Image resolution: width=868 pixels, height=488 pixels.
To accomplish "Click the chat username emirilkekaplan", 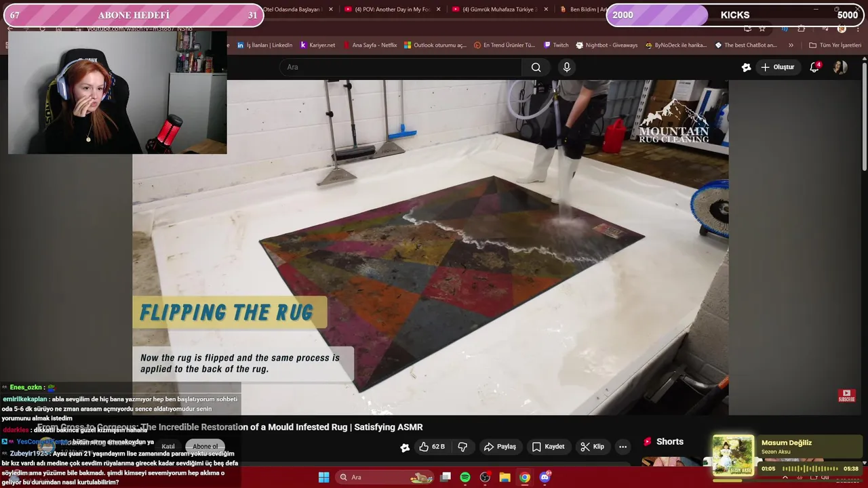I will click(x=25, y=399).
